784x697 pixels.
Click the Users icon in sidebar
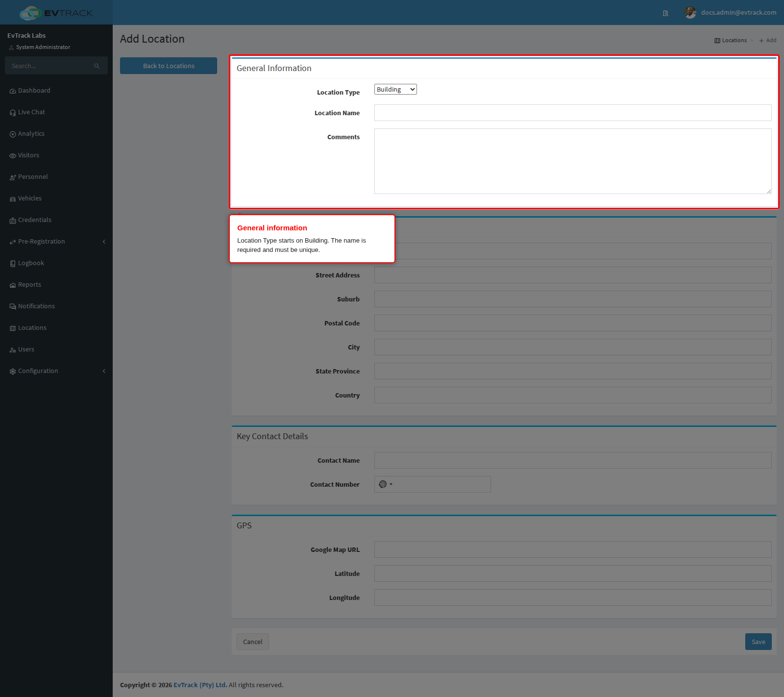click(x=13, y=350)
